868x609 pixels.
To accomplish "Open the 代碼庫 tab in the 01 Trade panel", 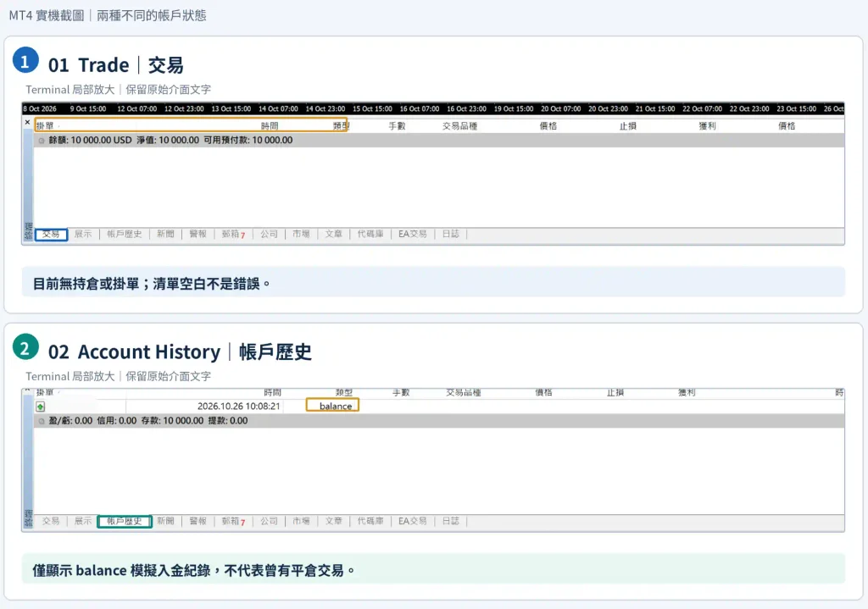I will point(370,234).
